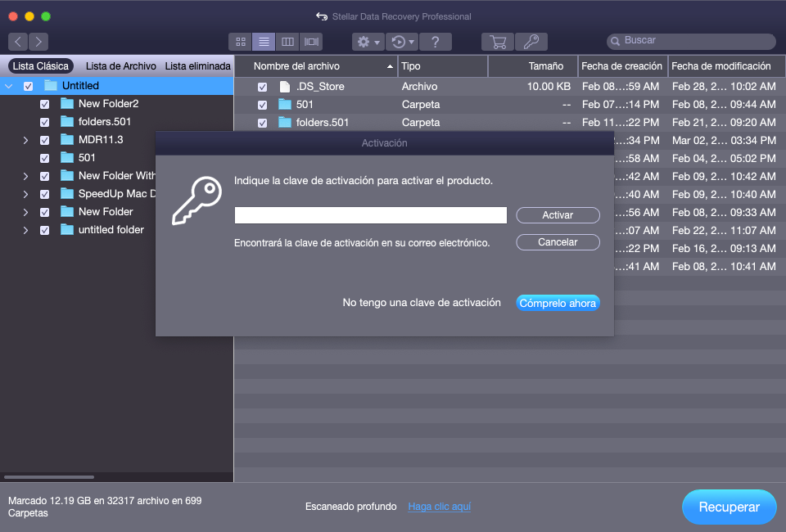Click the Cómprelo ahora button
Viewport: 786px width, 532px height.
[558, 303]
